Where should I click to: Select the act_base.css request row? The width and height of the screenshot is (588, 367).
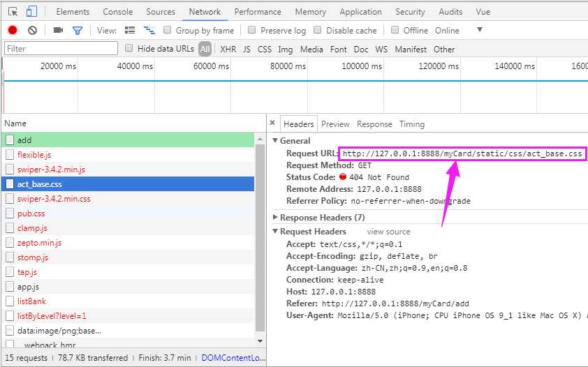tap(128, 184)
